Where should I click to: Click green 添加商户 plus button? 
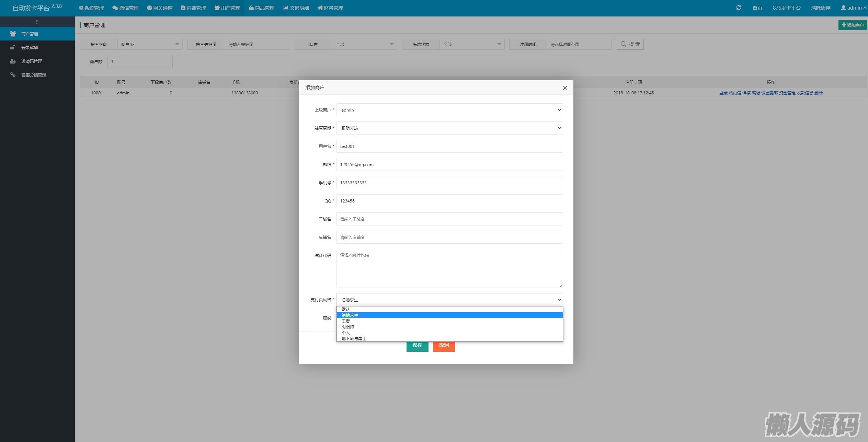pyautogui.click(x=853, y=25)
